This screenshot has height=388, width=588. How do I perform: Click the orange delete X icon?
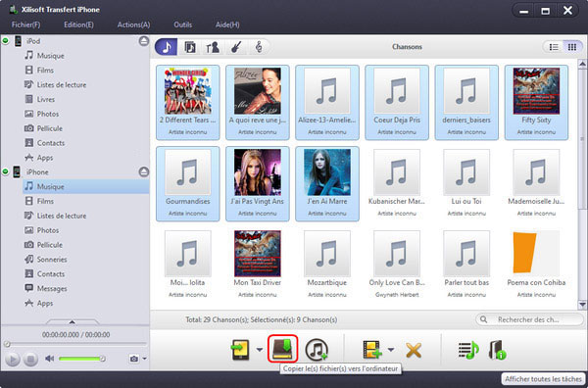(414, 350)
